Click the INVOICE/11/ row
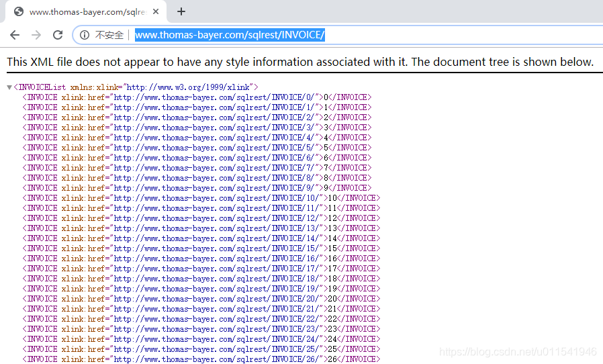Viewport: 603px width, 364px height. click(x=201, y=208)
